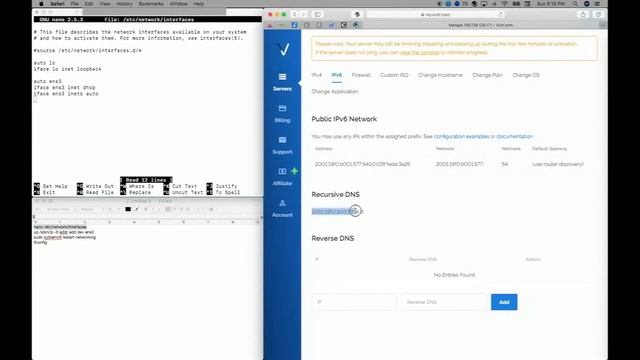Toggle the Safari sidebar button
This screenshot has height=360, width=640.
(317, 14)
